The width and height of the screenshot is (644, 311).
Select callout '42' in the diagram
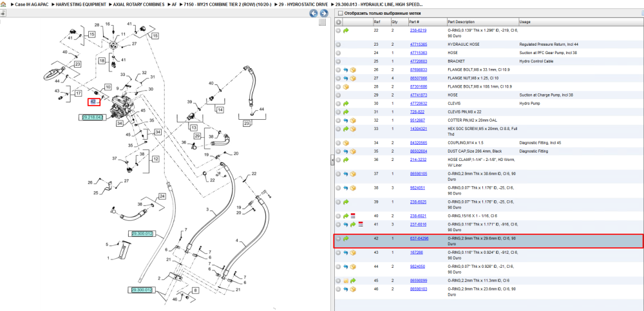coord(93,102)
